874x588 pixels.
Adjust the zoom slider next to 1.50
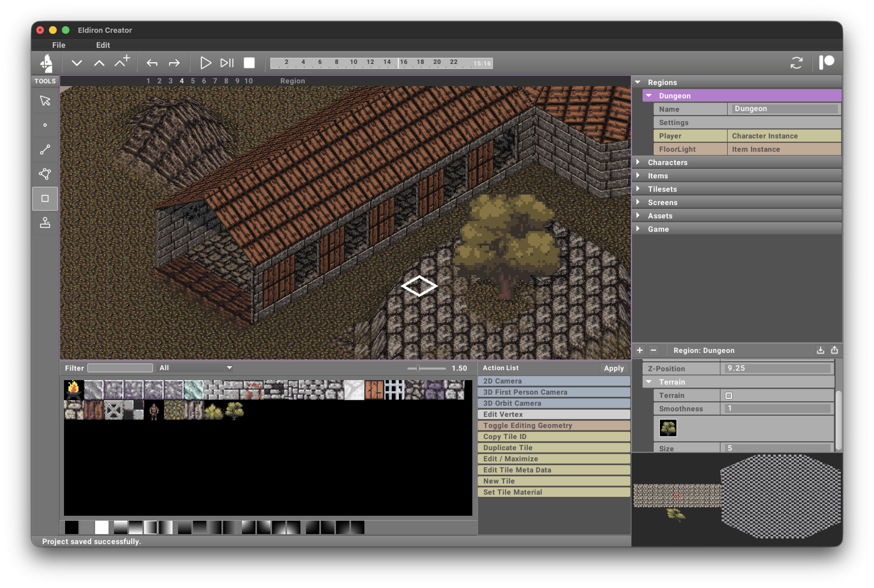(x=418, y=368)
